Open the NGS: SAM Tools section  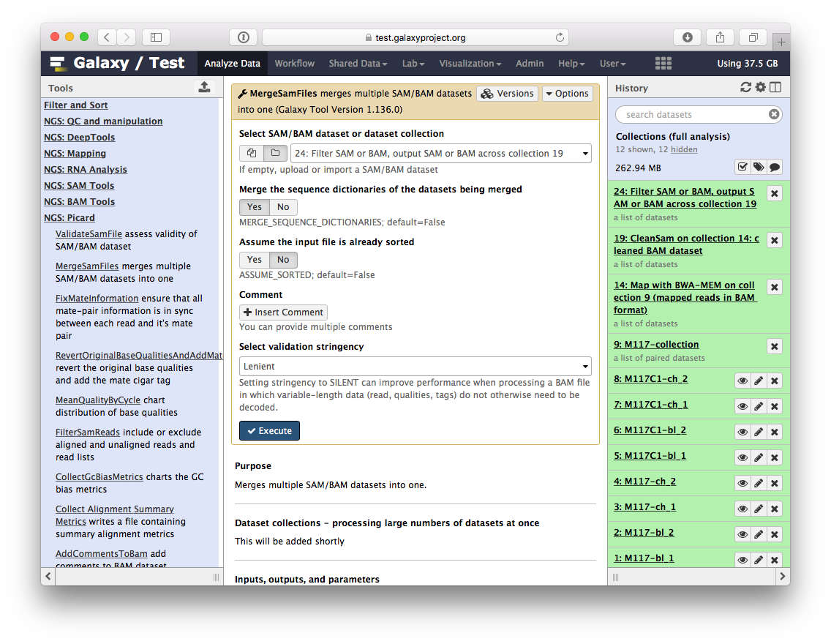[79, 185]
